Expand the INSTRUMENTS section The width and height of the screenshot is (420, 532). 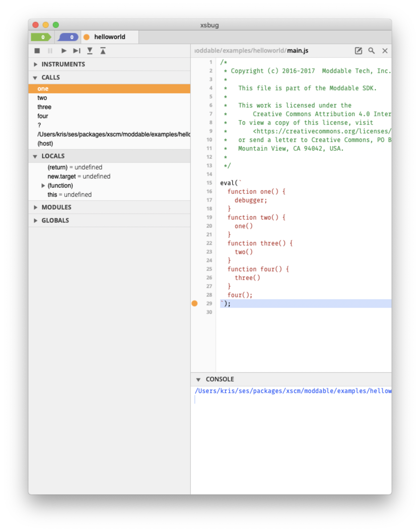point(36,64)
